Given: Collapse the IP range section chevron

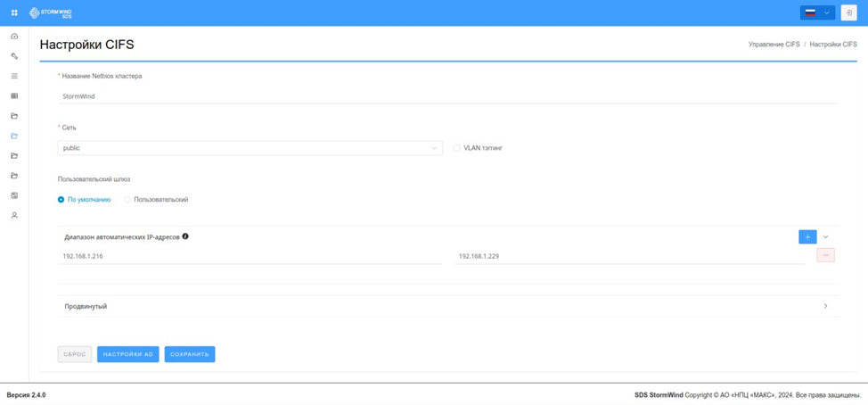Looking at the screenshot, I should 825,237.
